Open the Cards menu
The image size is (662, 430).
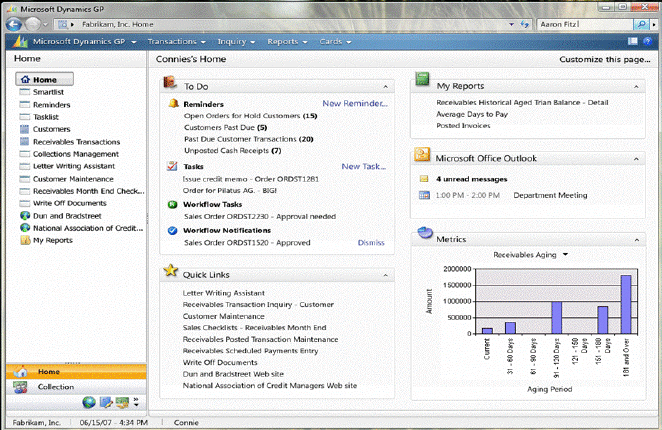tap(335, 41)
